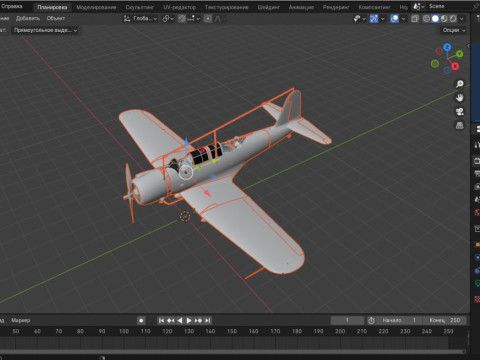Toggle viewport overlays button
Screen dimensions: 480x360
point(394,19)
